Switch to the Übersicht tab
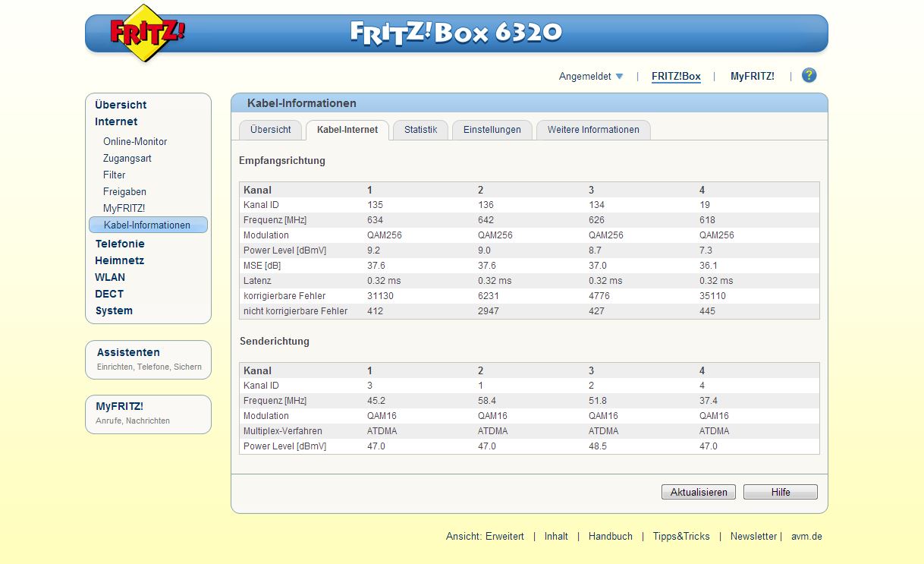This screenshot has height=564, width=924. pos(271,130)
